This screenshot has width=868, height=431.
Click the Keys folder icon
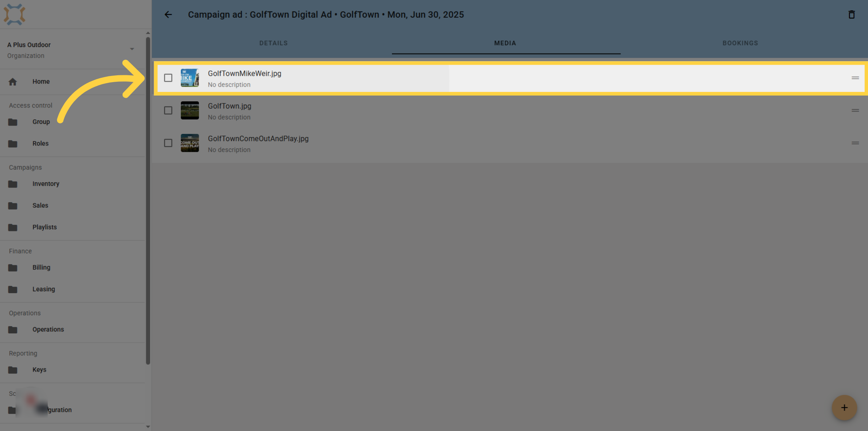[x=13, y=369]
